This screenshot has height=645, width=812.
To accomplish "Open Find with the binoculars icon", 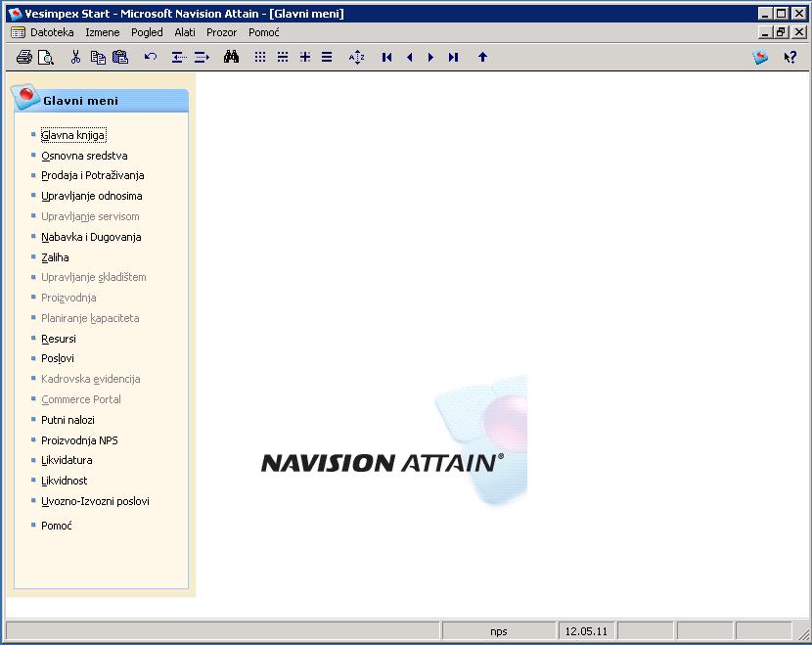I will click(x=231, y=57).
